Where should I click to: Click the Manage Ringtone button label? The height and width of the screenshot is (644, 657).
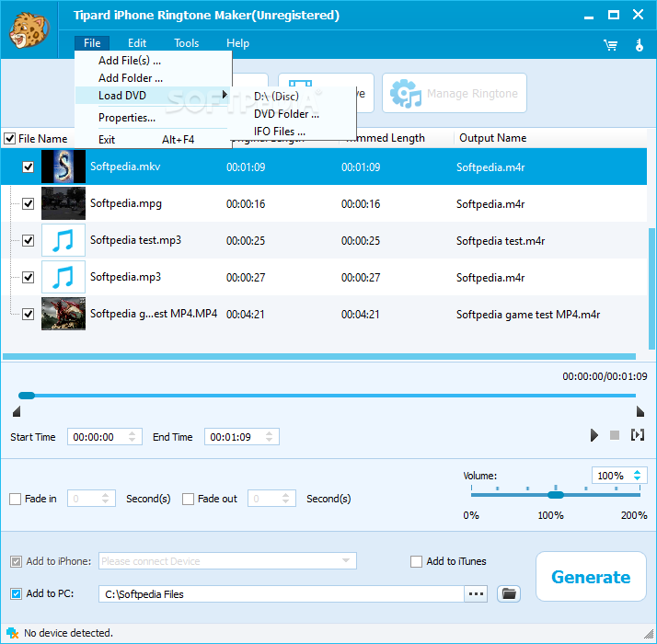click(x=472, y=94)
